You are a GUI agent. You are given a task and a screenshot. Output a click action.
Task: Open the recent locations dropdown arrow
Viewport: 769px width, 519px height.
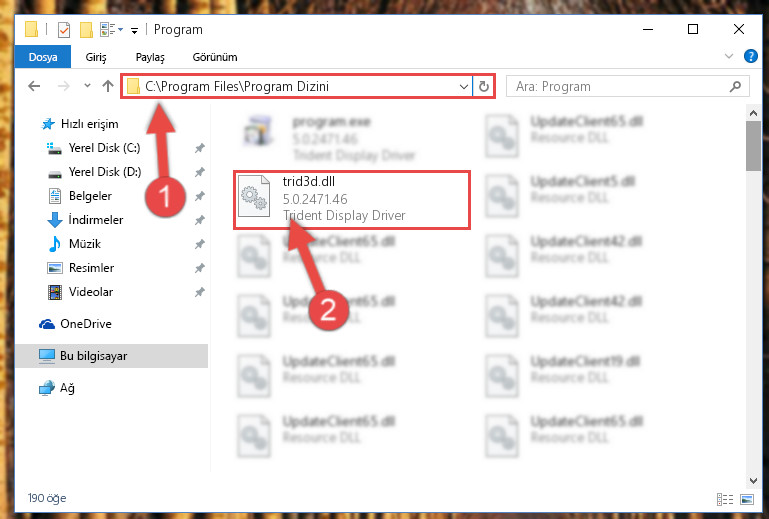coord(87,86)
